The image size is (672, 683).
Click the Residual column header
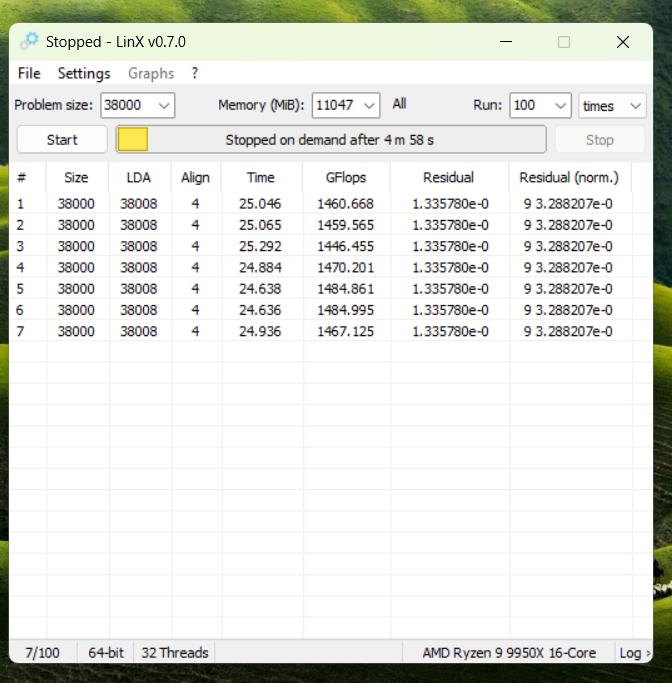449,177
